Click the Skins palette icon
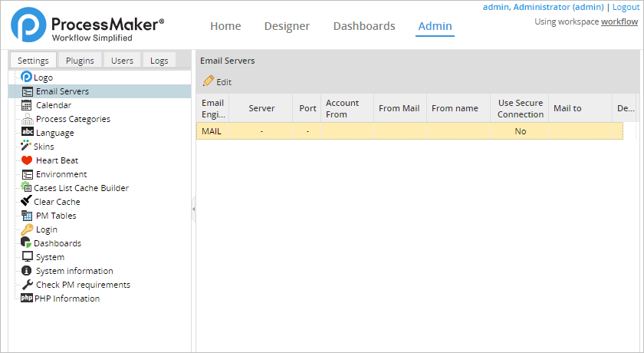The height and width of the screenshot is (353, 644). [x=26, y=147]
